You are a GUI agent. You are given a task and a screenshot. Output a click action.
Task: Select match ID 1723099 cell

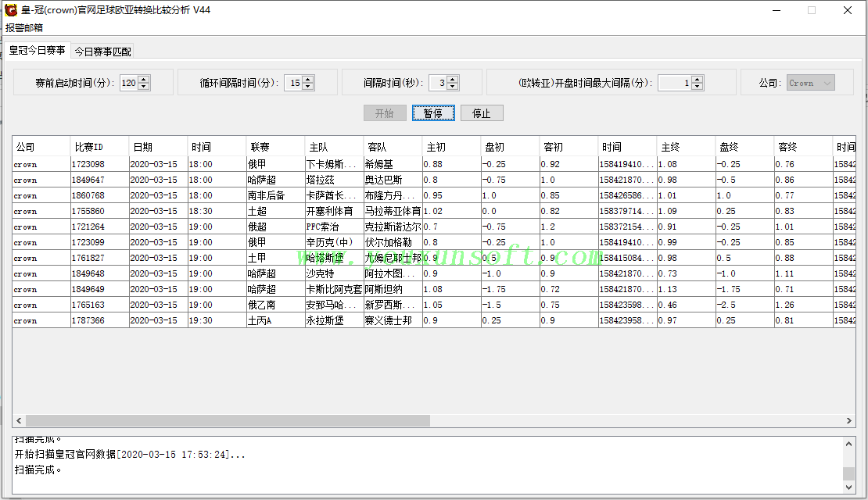(99, 242)
